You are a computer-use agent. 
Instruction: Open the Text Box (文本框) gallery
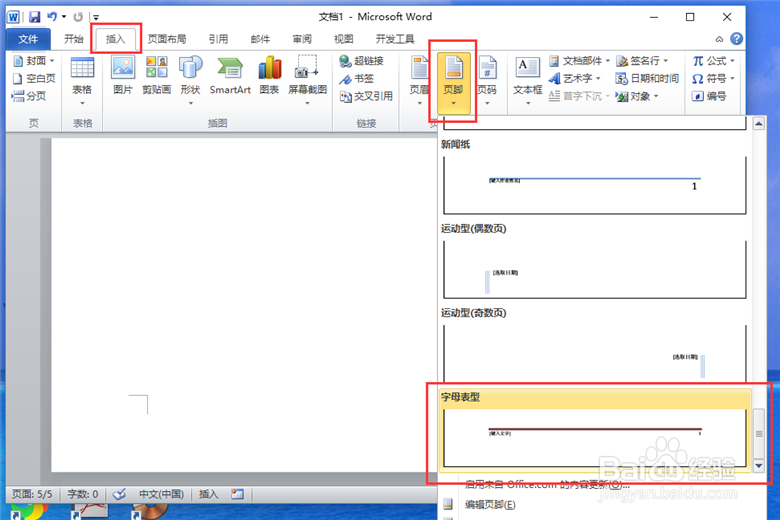pyautogui.click(x=527, y=80)
